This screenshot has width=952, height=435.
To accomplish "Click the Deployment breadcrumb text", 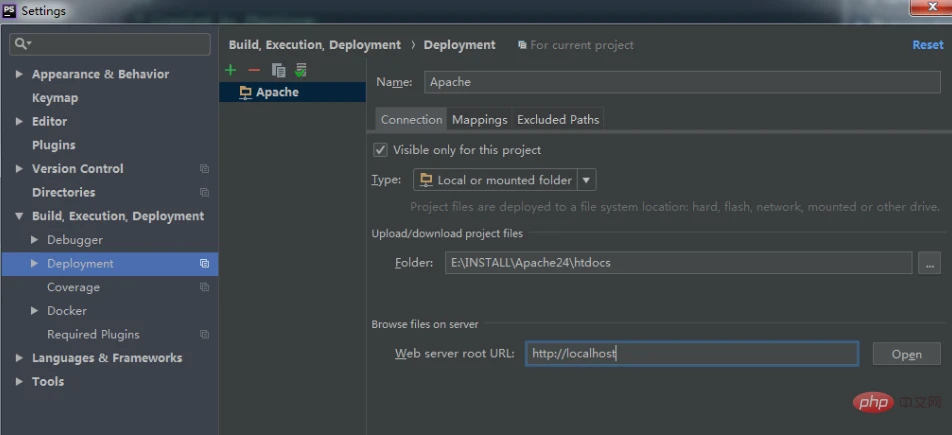I will (459, 45).
